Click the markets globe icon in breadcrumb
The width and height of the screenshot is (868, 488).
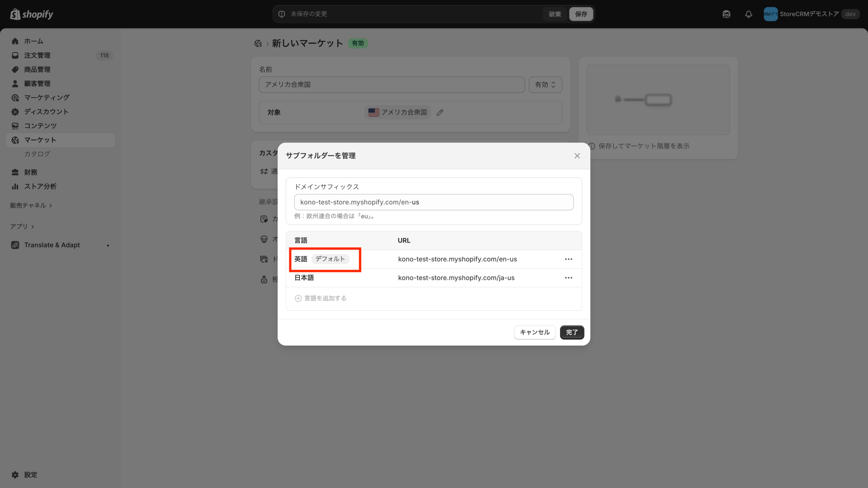click(258, 43)
